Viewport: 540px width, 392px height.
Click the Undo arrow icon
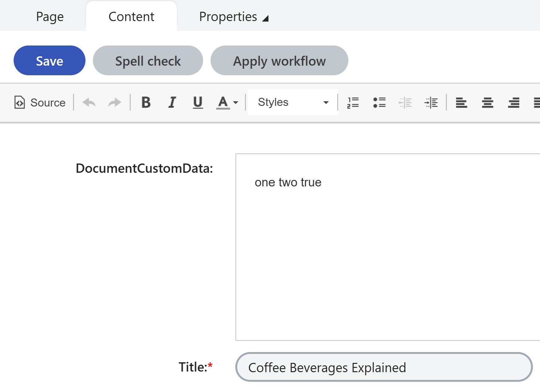point(89,102)
